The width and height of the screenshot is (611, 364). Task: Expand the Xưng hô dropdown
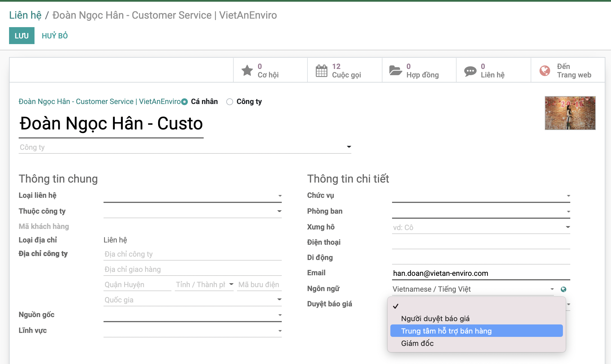568,227
